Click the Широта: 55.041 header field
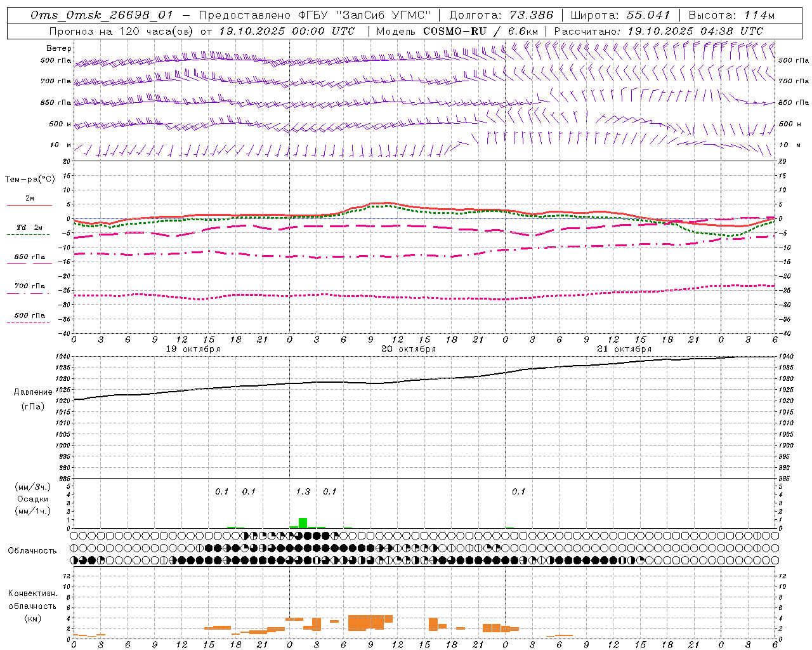The height and width of the screenshot is (650, 812). coord(620,15)
